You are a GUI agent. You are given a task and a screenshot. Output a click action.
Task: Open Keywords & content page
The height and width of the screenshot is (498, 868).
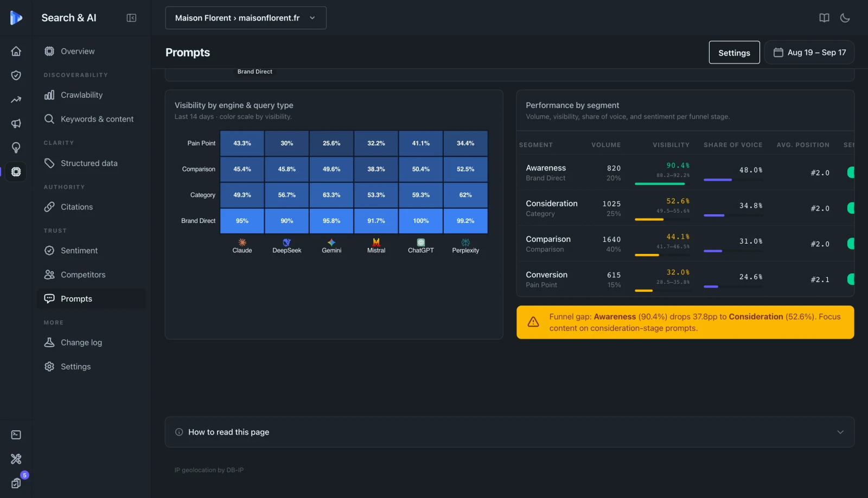pos(91,119)
